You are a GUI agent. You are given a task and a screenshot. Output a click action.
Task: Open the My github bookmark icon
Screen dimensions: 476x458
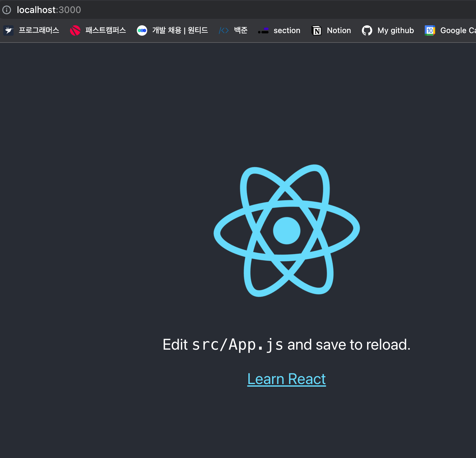(x=367, y=30)
